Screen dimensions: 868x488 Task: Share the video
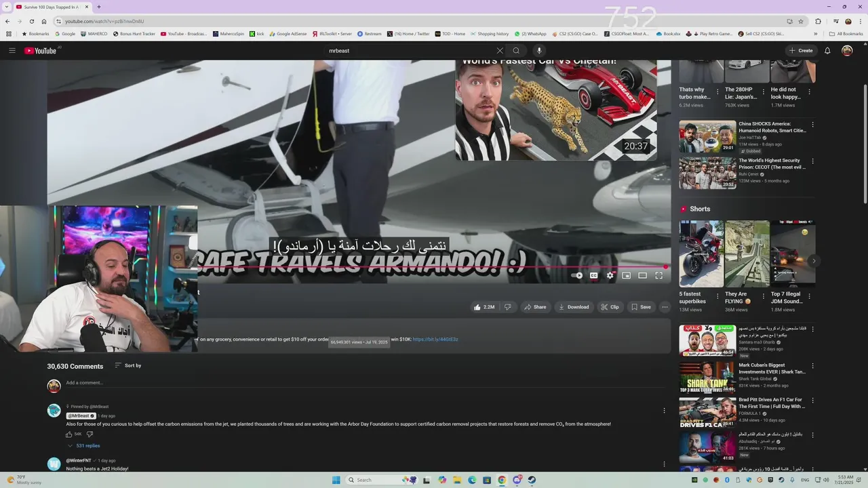click(535, 307)
